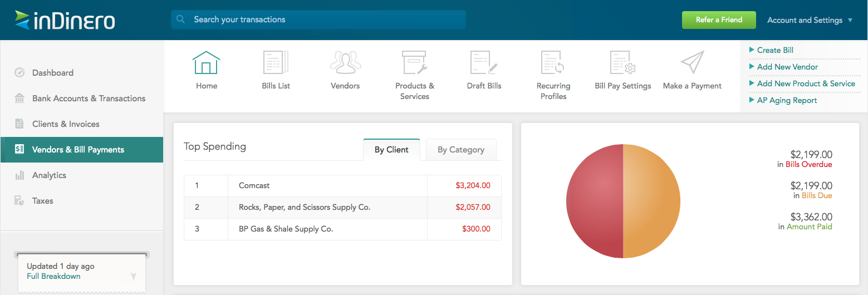Image resolution: width=868 pixels, height=295 pixels.
Task: Click the Dashboard gauge icon
Action: point(19,73)
